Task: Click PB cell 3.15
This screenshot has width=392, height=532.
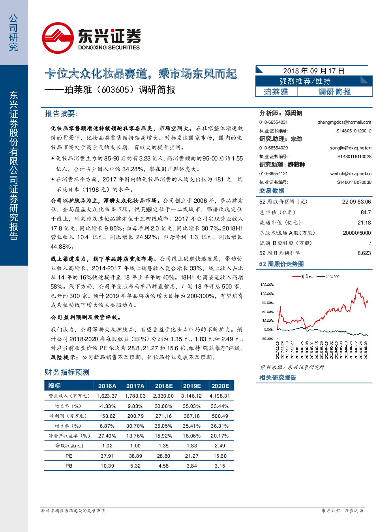Action: tap(220, 466)
